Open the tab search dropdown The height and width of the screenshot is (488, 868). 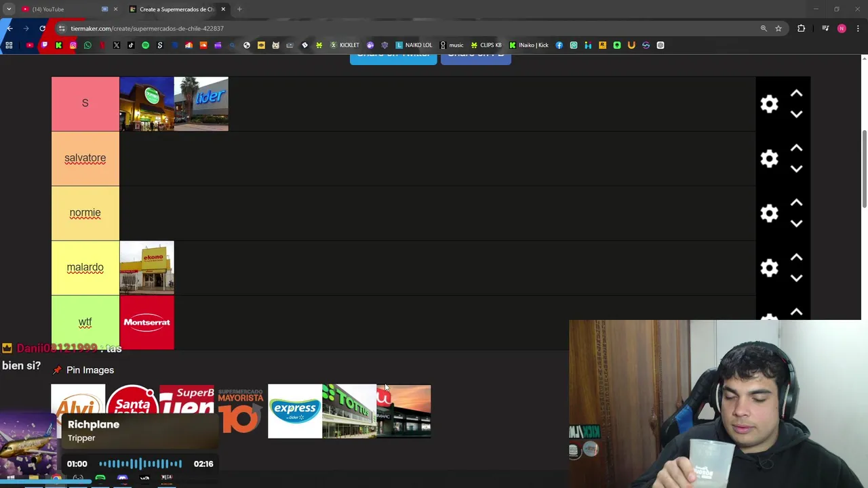point(9,9)
